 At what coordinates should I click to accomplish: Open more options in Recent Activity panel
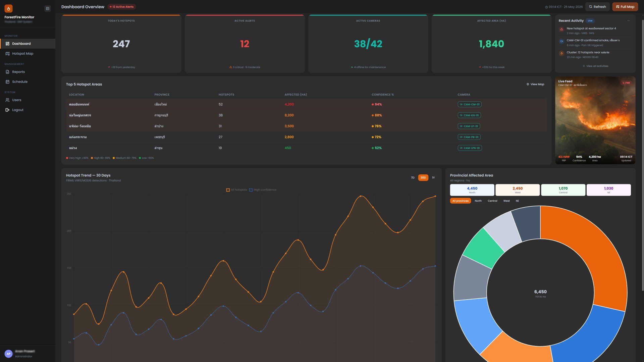pyautogui.click(x=628, y=21)
